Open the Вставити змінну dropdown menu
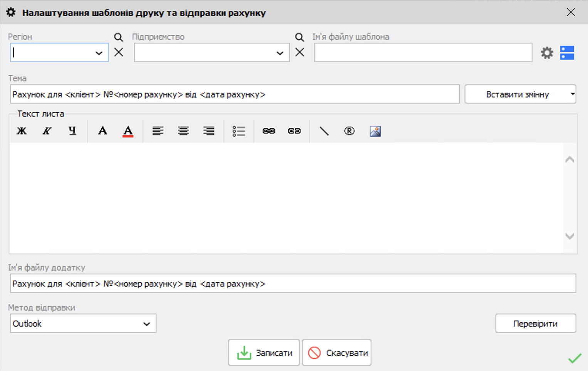 520,94
